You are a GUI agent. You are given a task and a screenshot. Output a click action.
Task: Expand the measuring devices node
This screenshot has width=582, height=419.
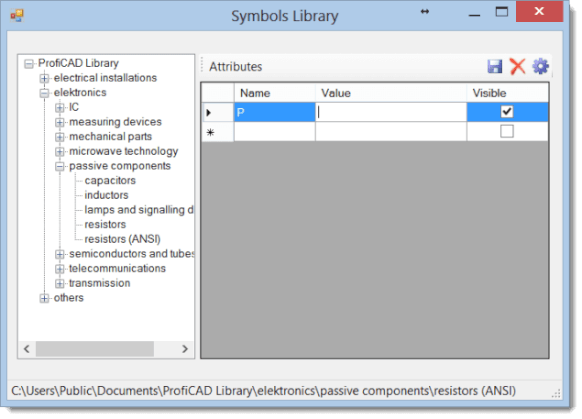[59, 122]
